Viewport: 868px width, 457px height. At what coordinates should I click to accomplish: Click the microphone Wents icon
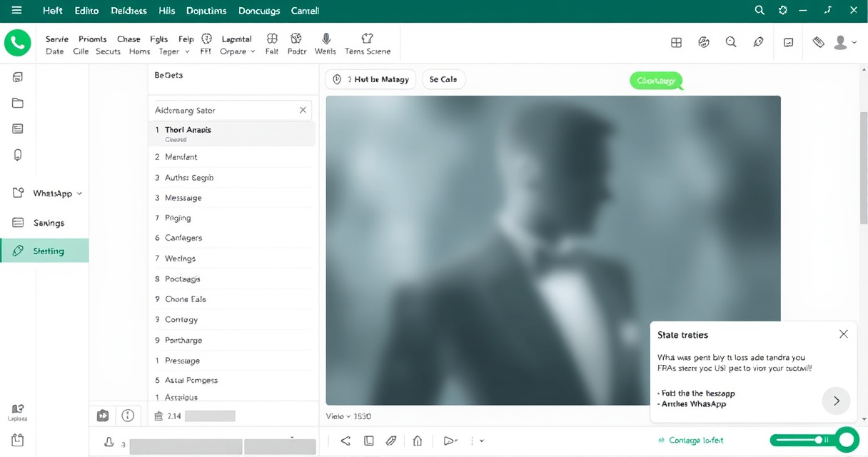(x=325, y=39)
